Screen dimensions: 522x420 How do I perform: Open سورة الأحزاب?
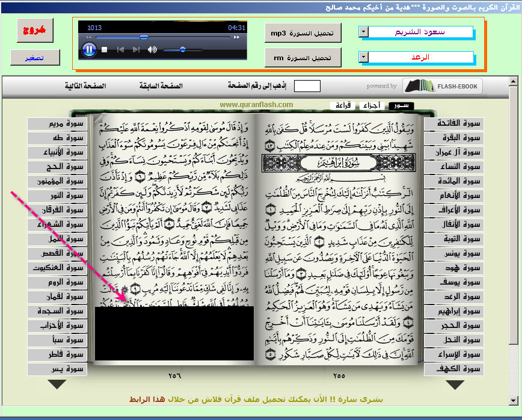click(x=57, y=326)
